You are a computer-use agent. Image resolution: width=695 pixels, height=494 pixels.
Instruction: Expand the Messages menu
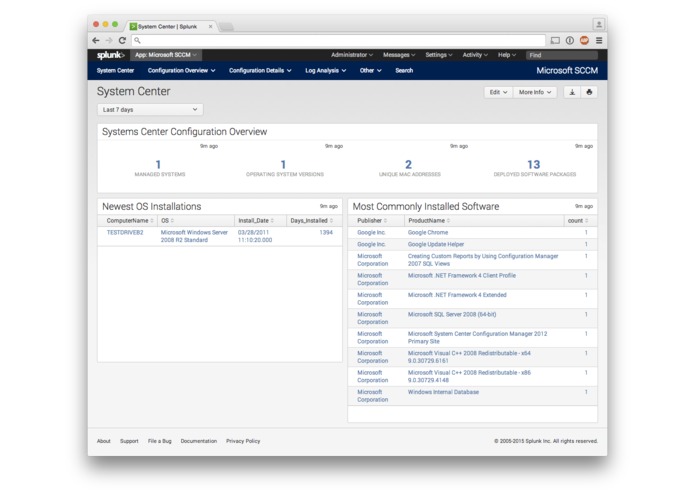(399, 55)
